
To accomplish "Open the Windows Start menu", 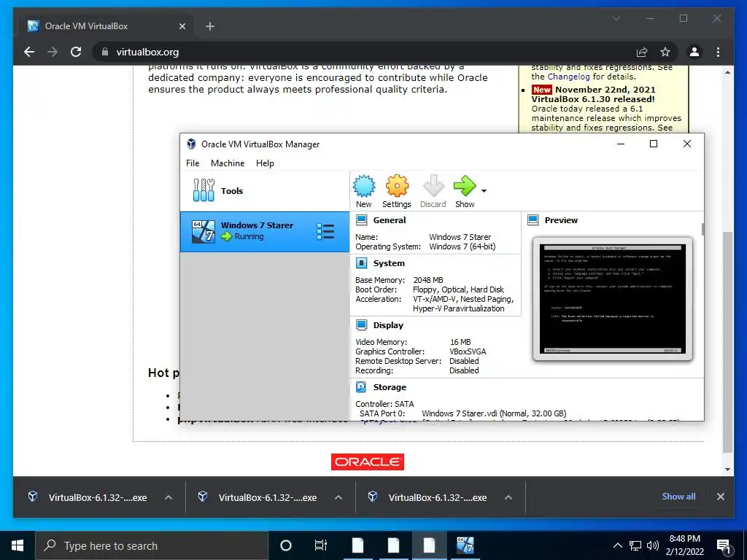I will (18, 545).
